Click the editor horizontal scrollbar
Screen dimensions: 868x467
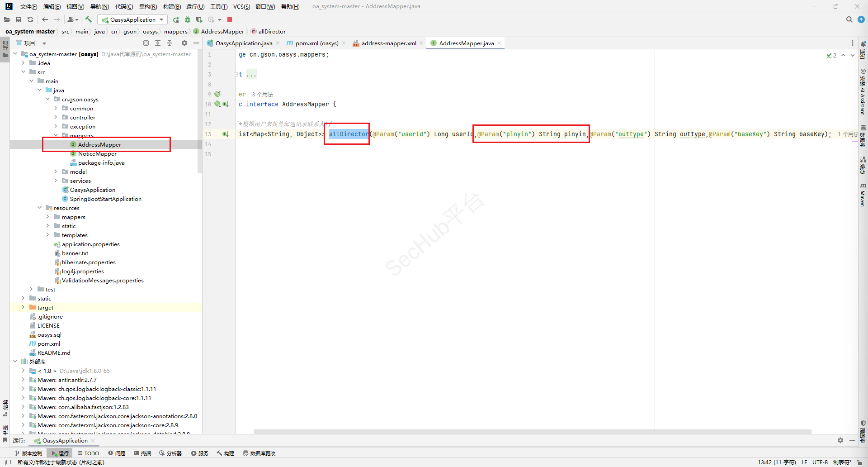[x=532, y=431]
